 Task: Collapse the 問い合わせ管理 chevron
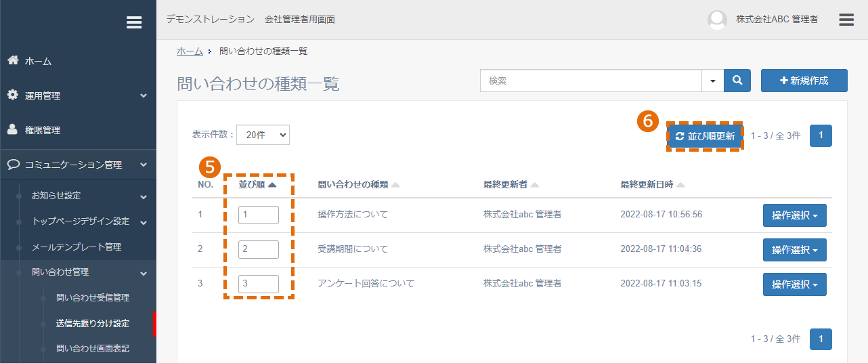pyautogui.click(x=144, y=273)
